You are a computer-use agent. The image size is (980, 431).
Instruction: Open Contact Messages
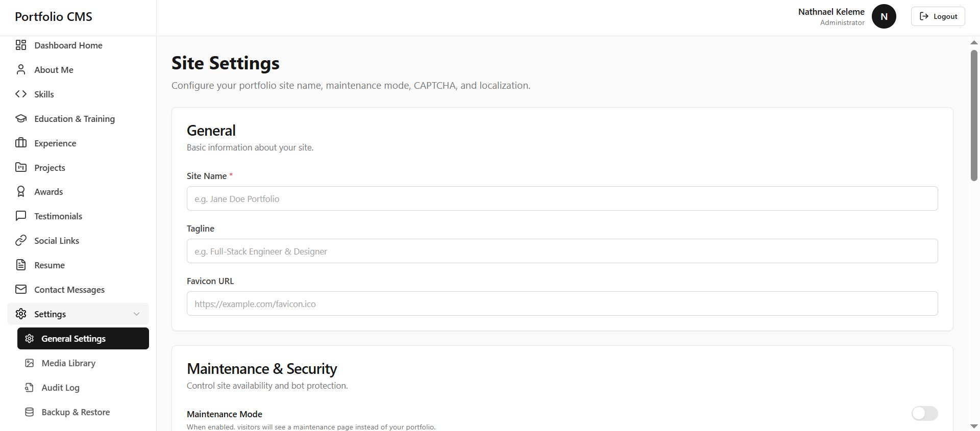(x=78, y=290)
